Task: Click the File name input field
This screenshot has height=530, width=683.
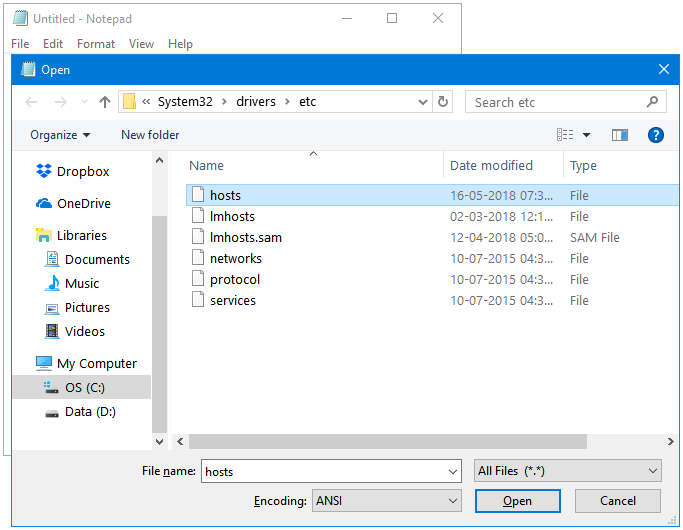Action: [x=324, y=471]
